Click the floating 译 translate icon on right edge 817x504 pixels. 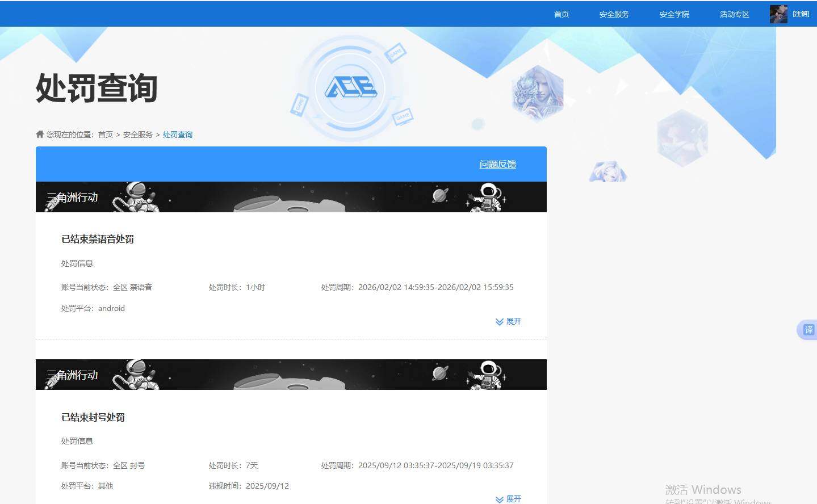click(x=808, y=330)
